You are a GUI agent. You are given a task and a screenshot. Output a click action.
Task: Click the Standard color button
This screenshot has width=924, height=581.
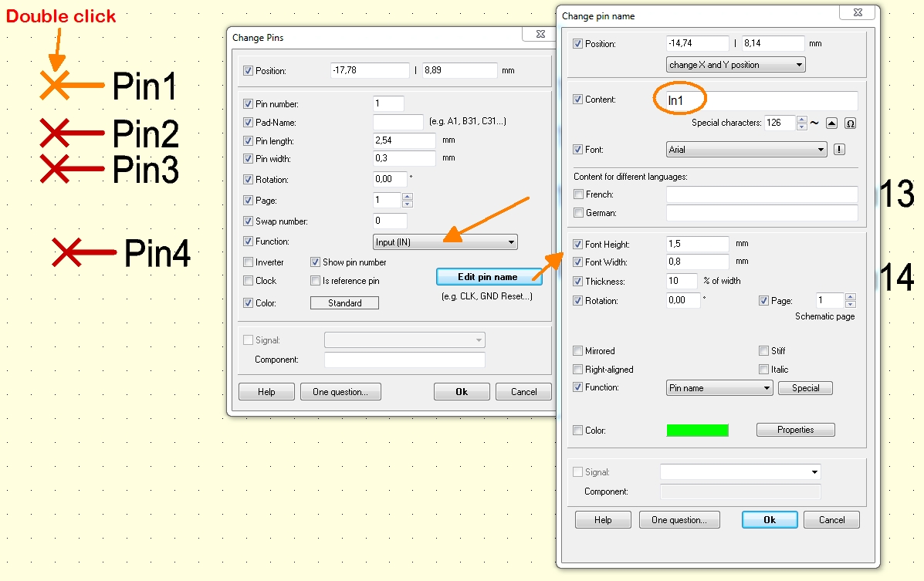tap(344, 302)
